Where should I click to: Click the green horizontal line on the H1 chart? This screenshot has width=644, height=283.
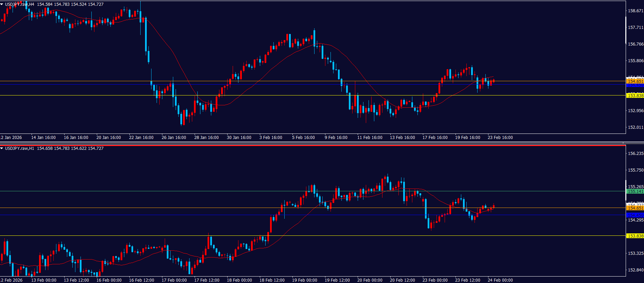tap(204, 191)
